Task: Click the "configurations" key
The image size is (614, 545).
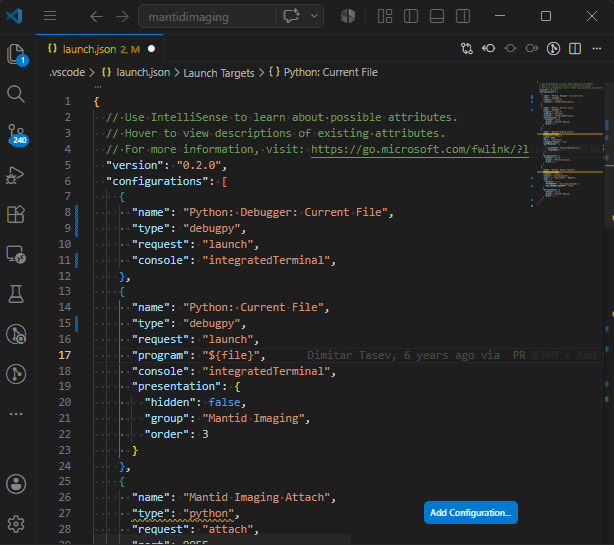Action: tap(157, 181)
